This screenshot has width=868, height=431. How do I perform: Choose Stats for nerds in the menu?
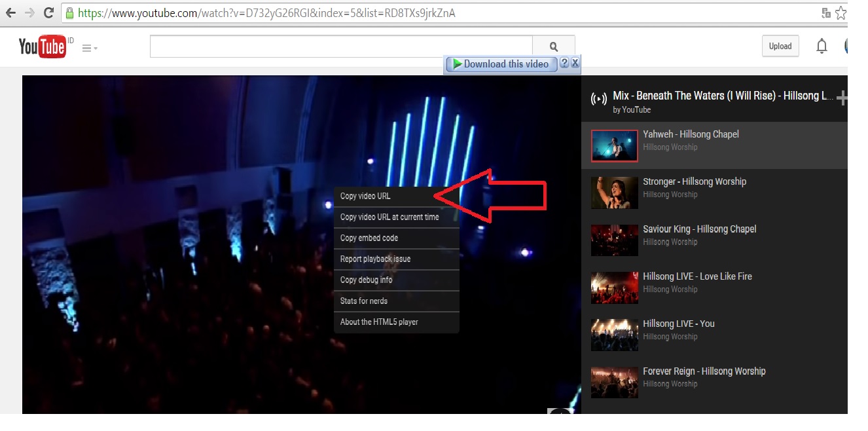tap(363, 301)
